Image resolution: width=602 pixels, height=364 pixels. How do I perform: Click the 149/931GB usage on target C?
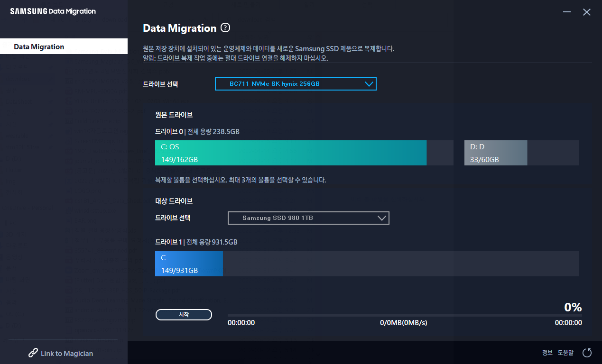(179, 270)
